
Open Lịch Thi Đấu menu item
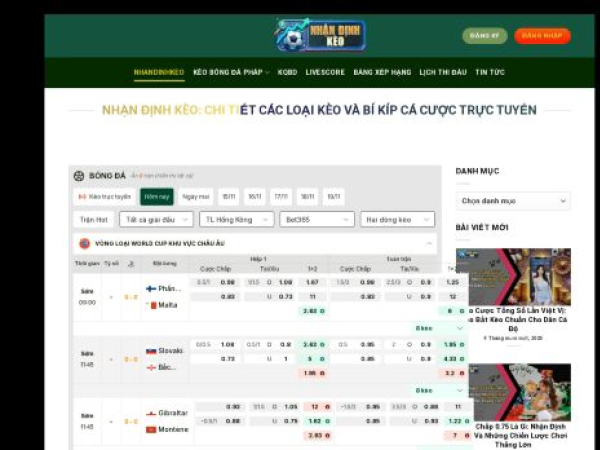click(x=443, y=72)
